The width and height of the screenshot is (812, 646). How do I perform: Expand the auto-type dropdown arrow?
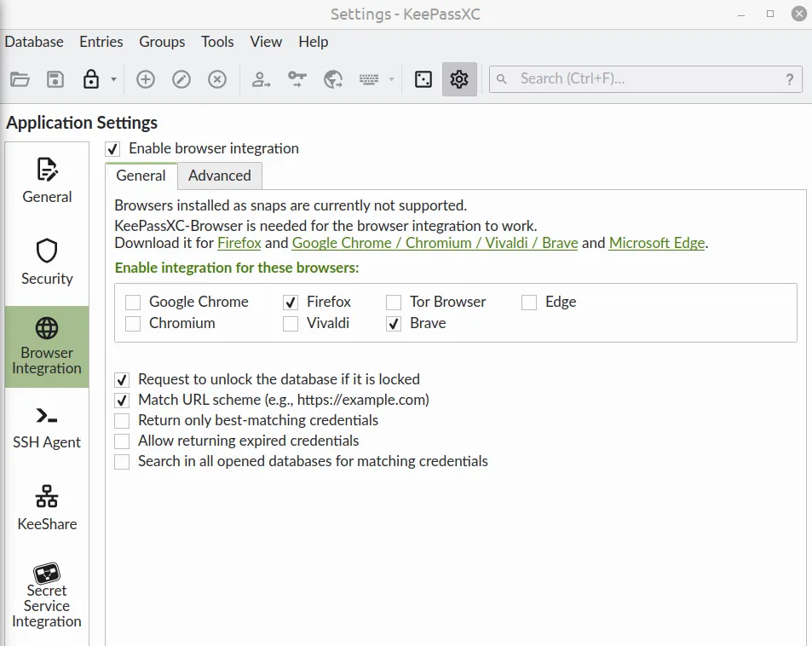(x=390, y=78)
